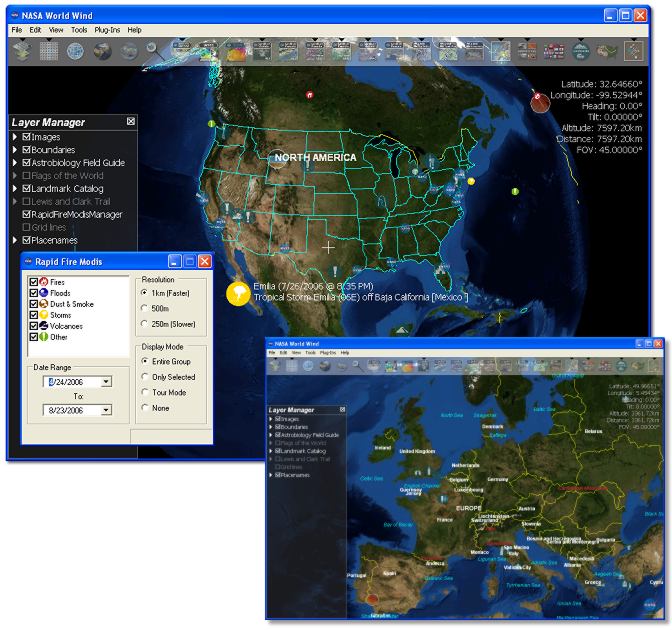Toggle the Boundaries layer checkbox
The height and width of the screenshot is (630, 672).
coord(27,150)
